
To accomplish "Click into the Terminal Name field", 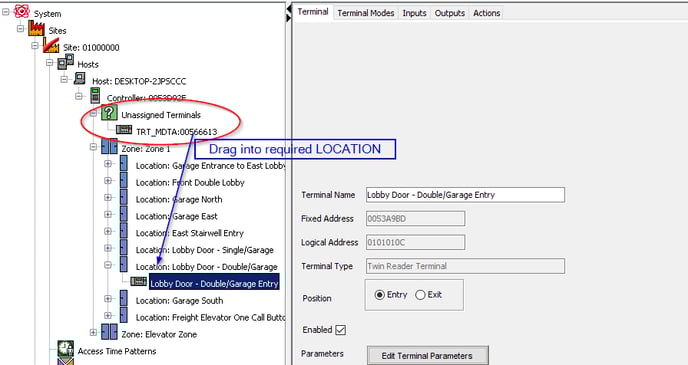I will [466, 195].
